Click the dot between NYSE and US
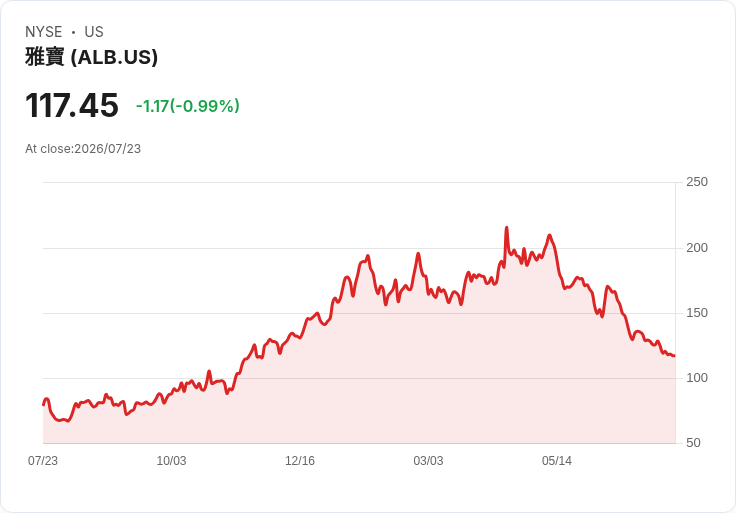 click(73, 32)
